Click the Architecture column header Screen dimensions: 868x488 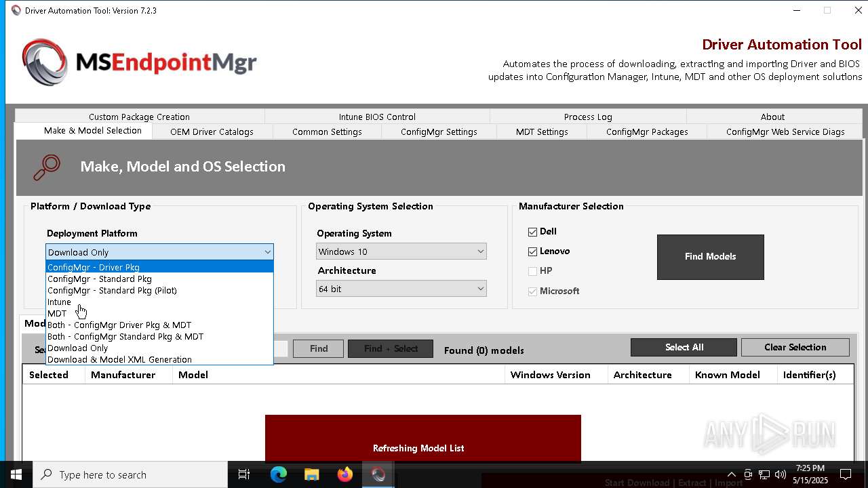648,375
